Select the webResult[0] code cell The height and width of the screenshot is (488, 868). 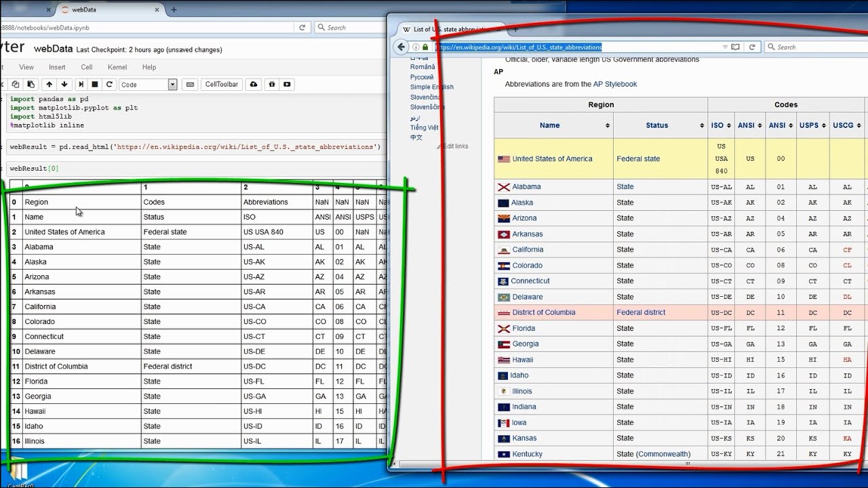coord(196,168)
